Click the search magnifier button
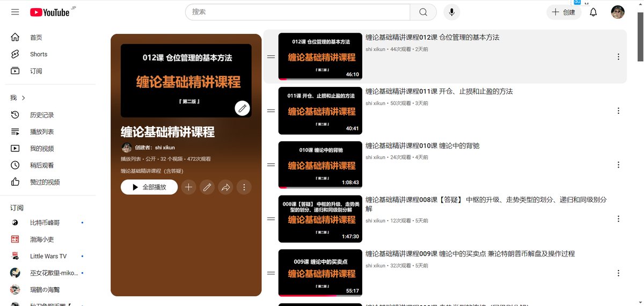Viewport: 644px width, 306px height. coord(423,12)
